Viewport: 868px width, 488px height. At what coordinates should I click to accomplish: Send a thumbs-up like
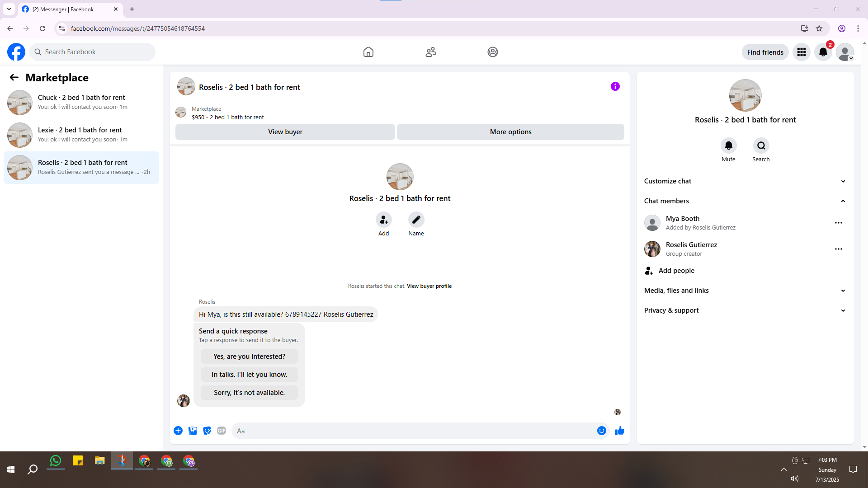coord(619,431)
